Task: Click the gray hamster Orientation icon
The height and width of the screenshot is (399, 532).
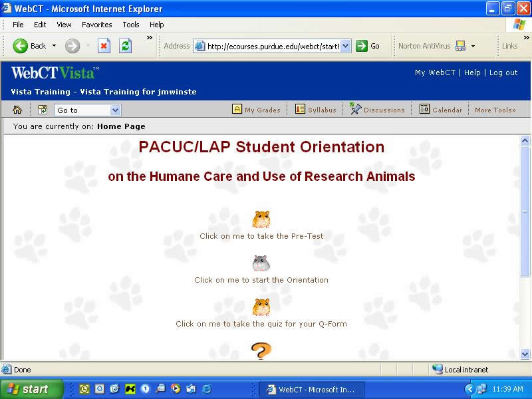Action: click(261, 263)
